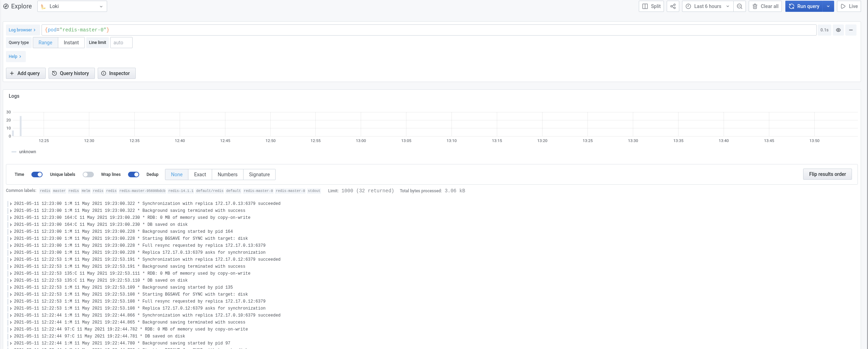Add a new query
The height and width of the screenshot is (349, 868).
[x=25, y=73]
